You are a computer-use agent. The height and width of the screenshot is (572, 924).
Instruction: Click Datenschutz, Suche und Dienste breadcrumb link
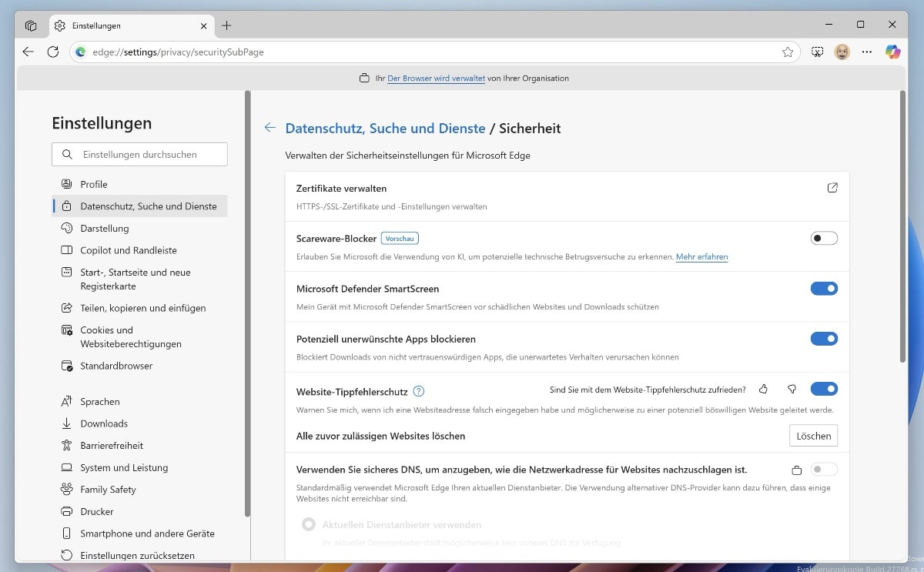(x=385, y=129)
